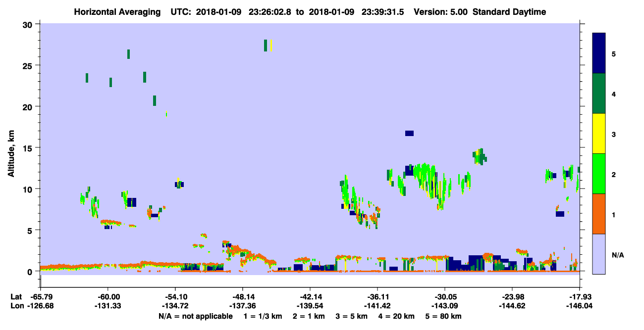Click the altitude tick label 10

pyautogui.click(x=28, y=189)
